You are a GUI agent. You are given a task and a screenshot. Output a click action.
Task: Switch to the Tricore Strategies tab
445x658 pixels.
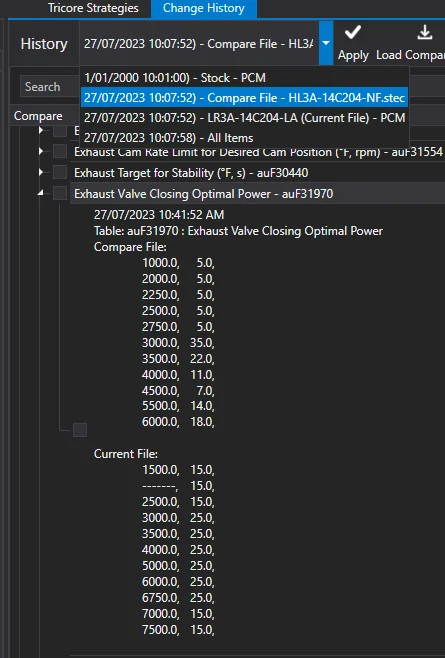click(x=93, y=8)
